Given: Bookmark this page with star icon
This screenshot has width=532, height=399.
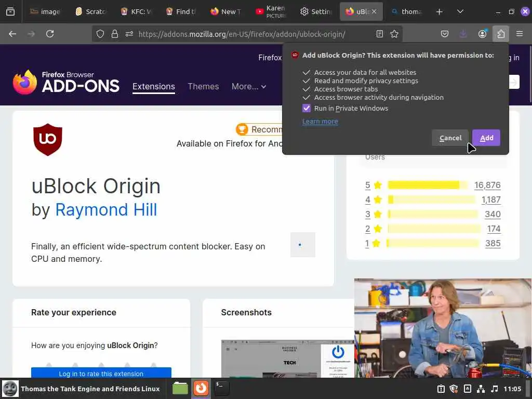Looking at the screenshot, I should 394,34.
